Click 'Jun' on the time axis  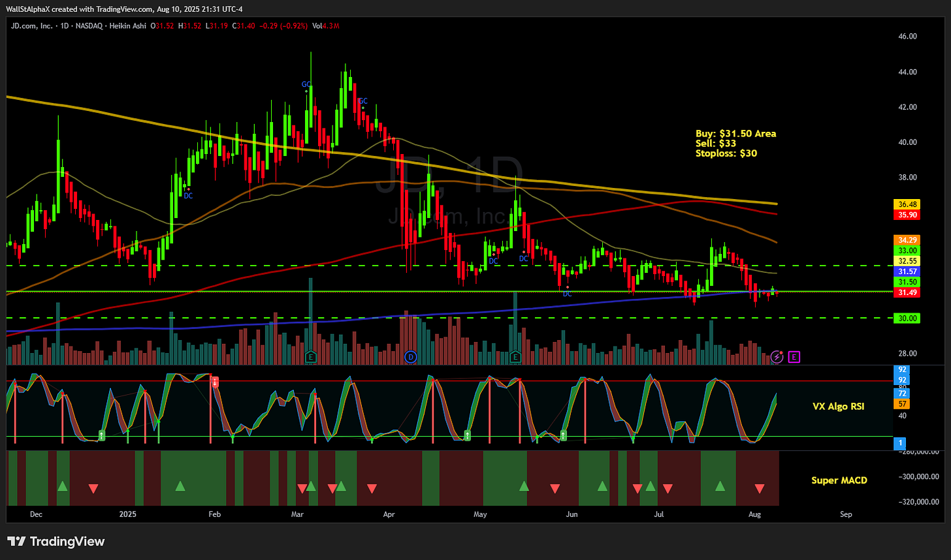coord(572,514)
